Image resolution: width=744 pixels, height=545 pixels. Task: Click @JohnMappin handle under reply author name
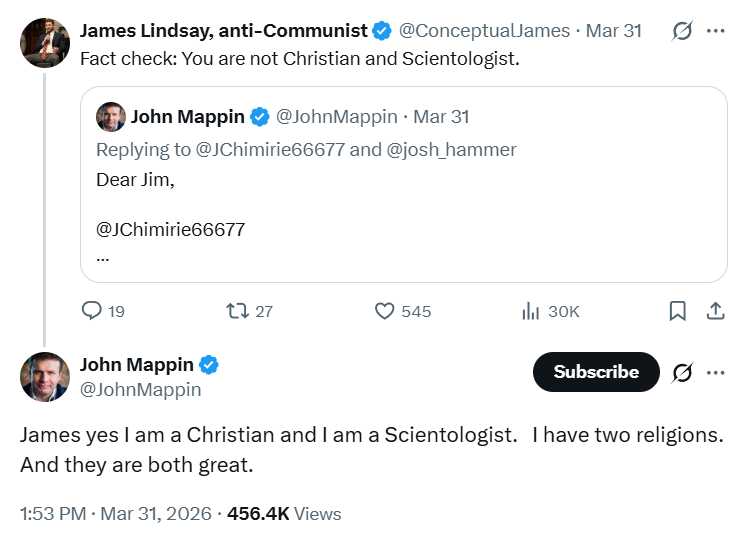coord(140,390)
